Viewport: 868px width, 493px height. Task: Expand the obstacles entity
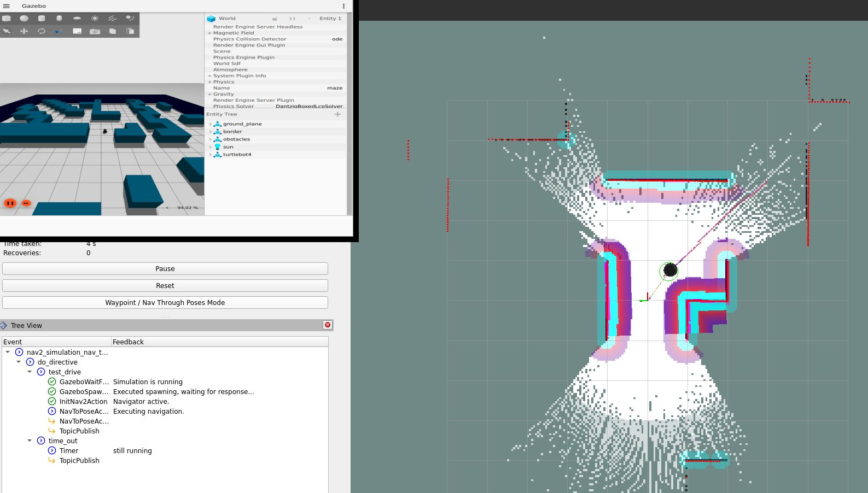coord(210,139)
